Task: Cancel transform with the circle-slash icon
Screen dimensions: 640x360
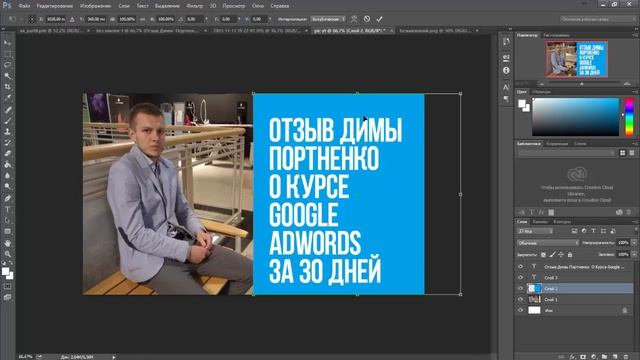Action: (367, 19)
